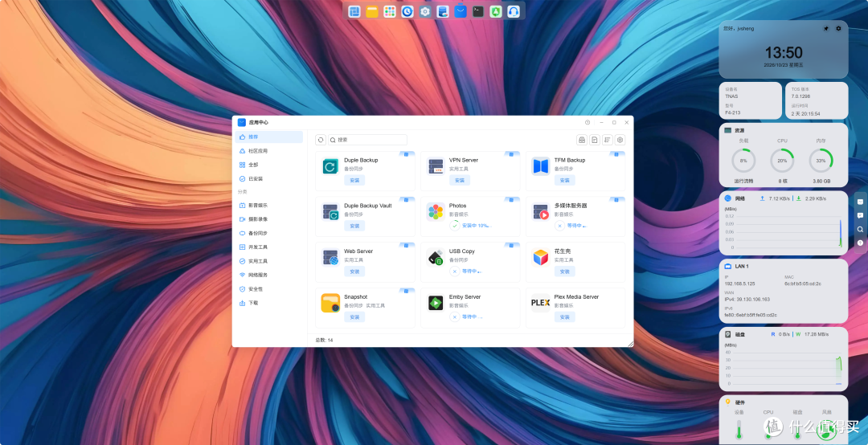Click the sort icon in App Center toolbar
The image size is (868, 445).
(x=608, y=140)
